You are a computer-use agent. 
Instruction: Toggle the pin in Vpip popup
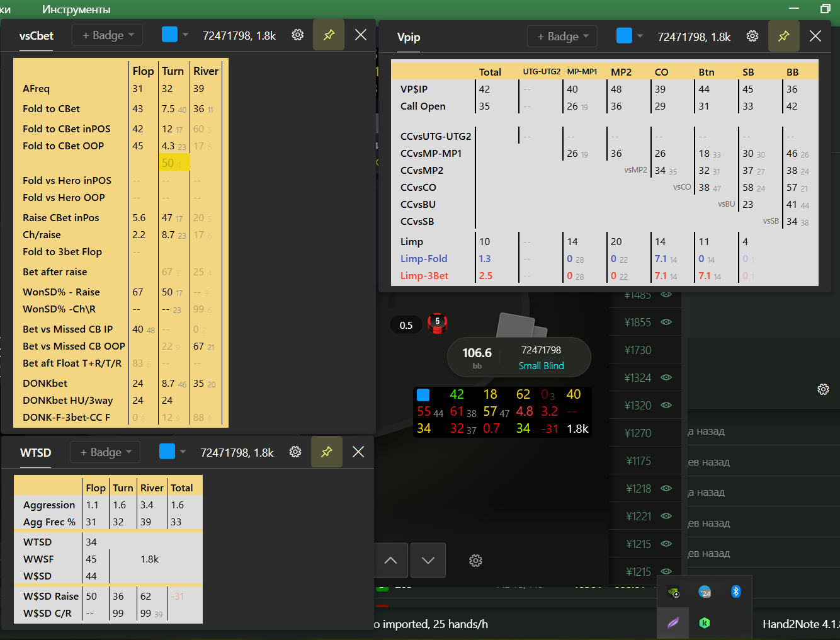pos(784,37)
